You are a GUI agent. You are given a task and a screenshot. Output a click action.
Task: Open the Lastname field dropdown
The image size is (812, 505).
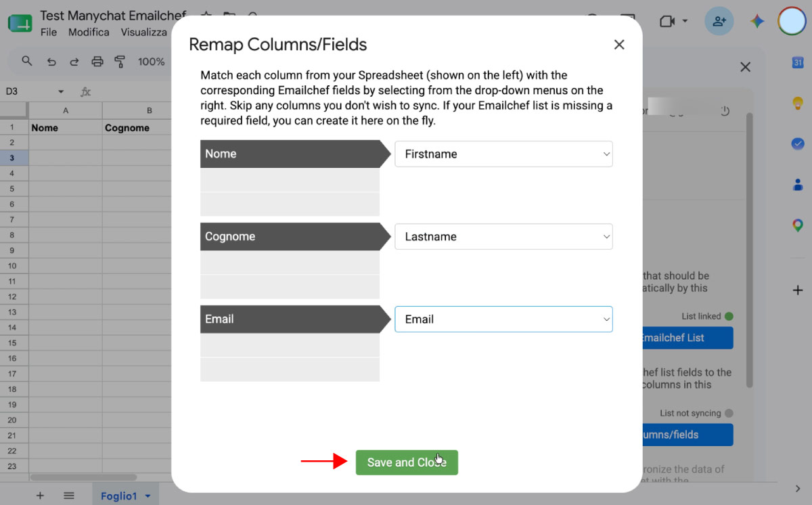(x=503, y=236)
